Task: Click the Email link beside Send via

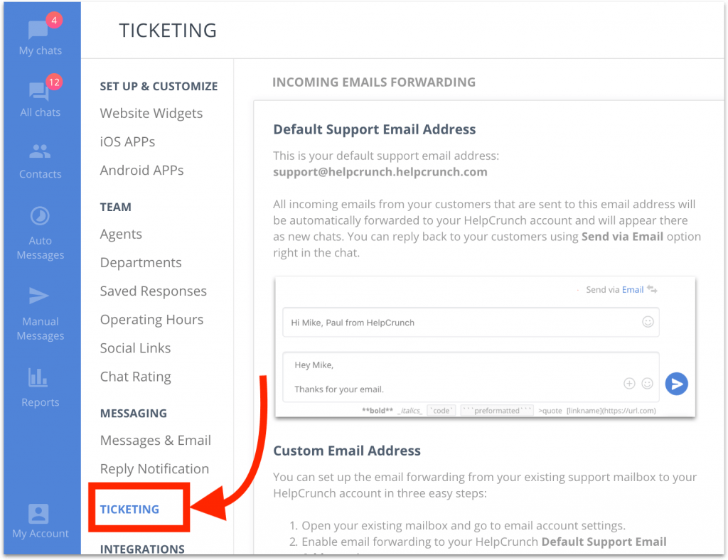Action: point(632,289)
